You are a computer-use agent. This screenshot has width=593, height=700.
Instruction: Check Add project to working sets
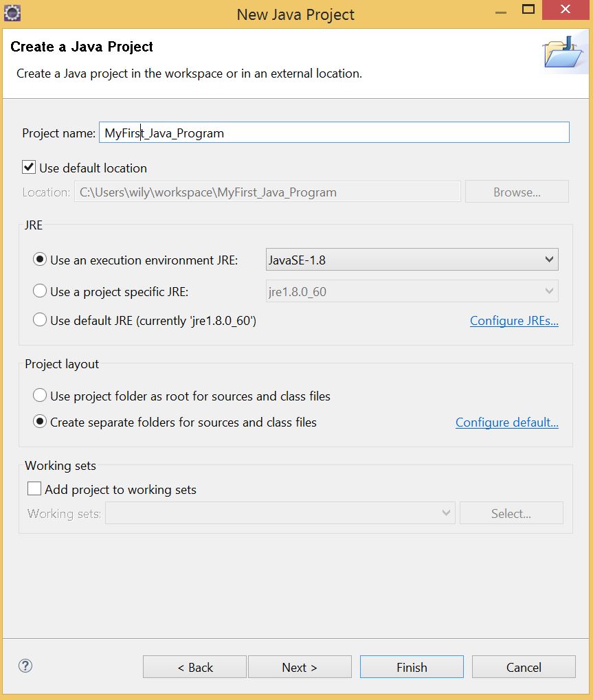34,488
